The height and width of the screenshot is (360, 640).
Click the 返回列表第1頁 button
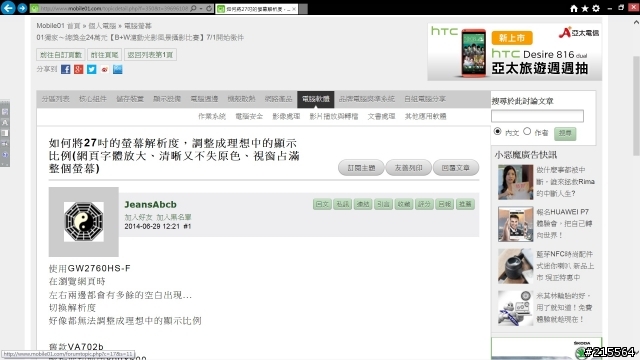point(150,55)
